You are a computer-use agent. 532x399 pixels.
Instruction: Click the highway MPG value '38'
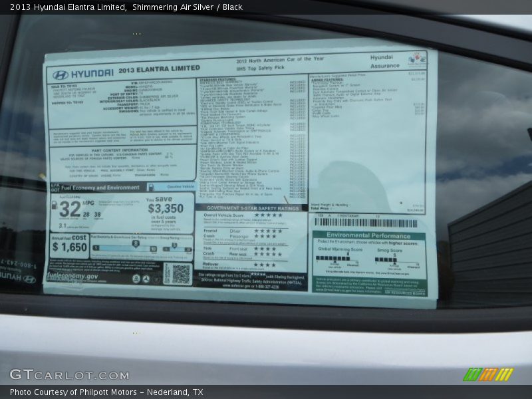click(x=97, y=214)
